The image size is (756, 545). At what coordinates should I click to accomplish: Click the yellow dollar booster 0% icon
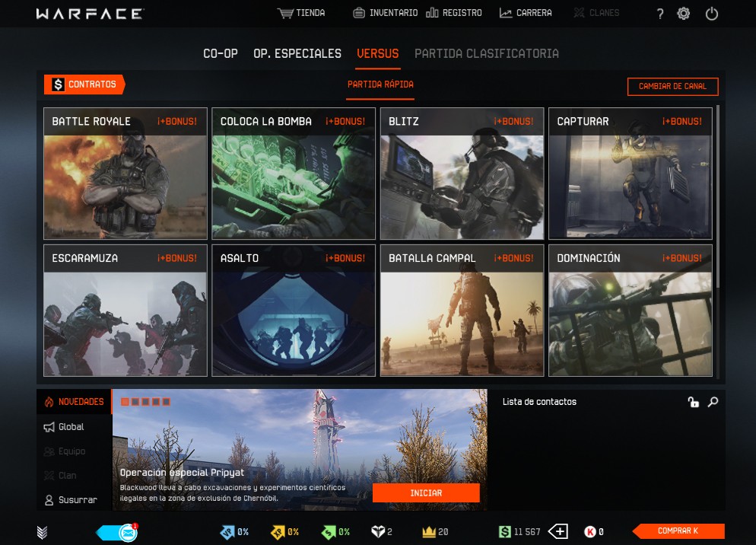click(278, 532)
